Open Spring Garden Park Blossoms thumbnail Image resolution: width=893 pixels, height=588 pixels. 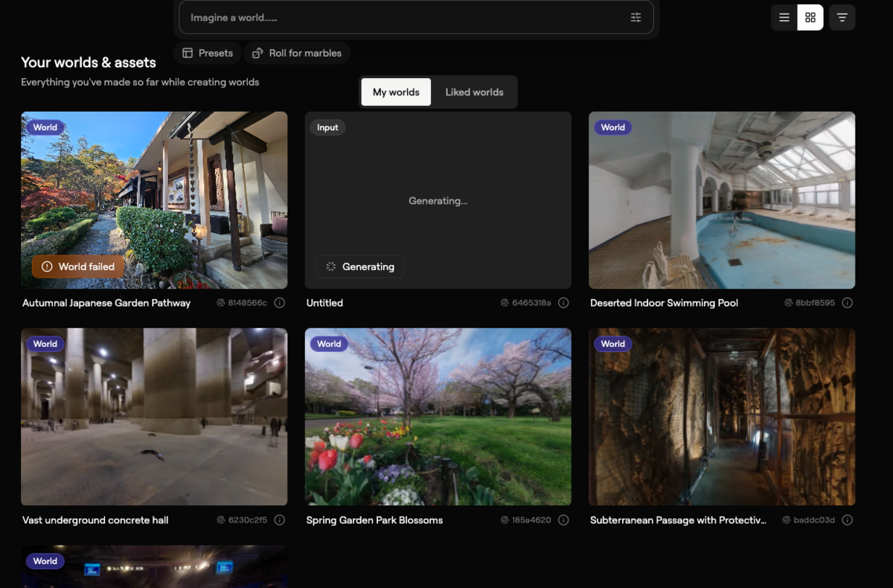tap(438, 417)
